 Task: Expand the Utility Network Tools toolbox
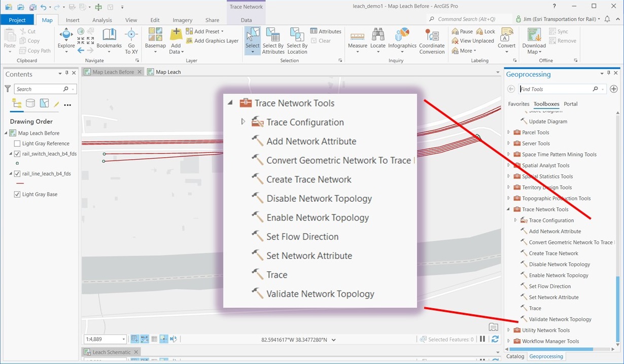tap(509, 330)
